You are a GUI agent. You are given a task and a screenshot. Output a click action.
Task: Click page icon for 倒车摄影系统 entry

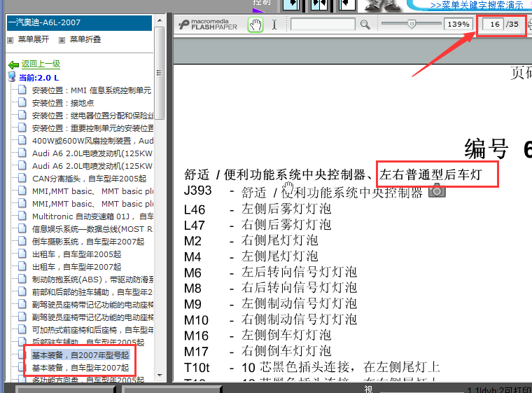click(x=22, y=241)
